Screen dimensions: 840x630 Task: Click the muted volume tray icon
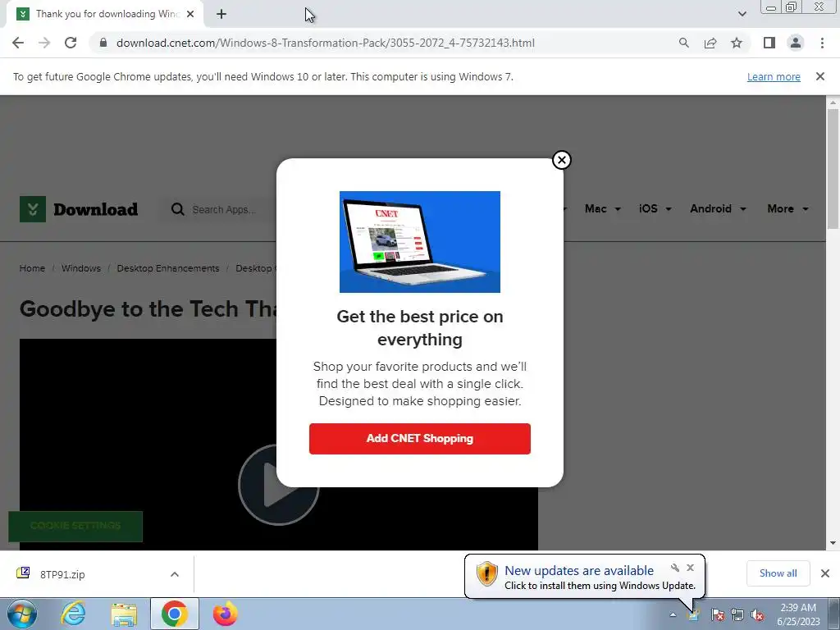click(757, 614)
